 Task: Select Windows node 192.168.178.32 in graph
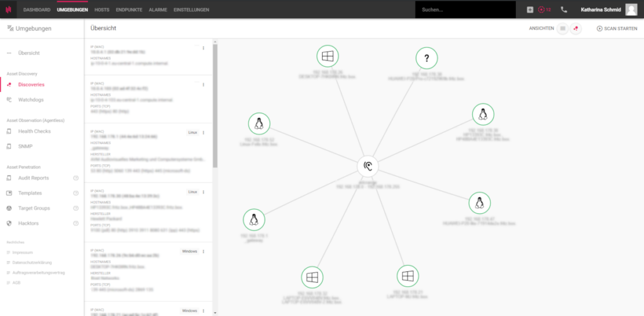coord(312,278)
